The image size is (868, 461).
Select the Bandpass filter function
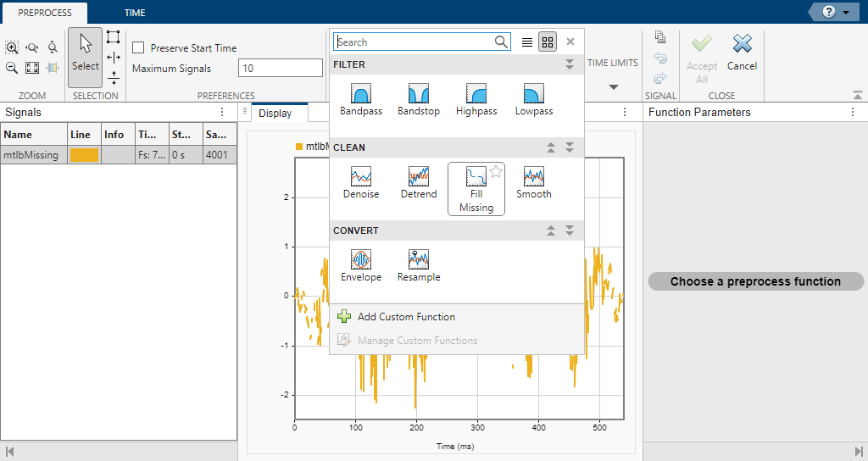tap(361, 100)
